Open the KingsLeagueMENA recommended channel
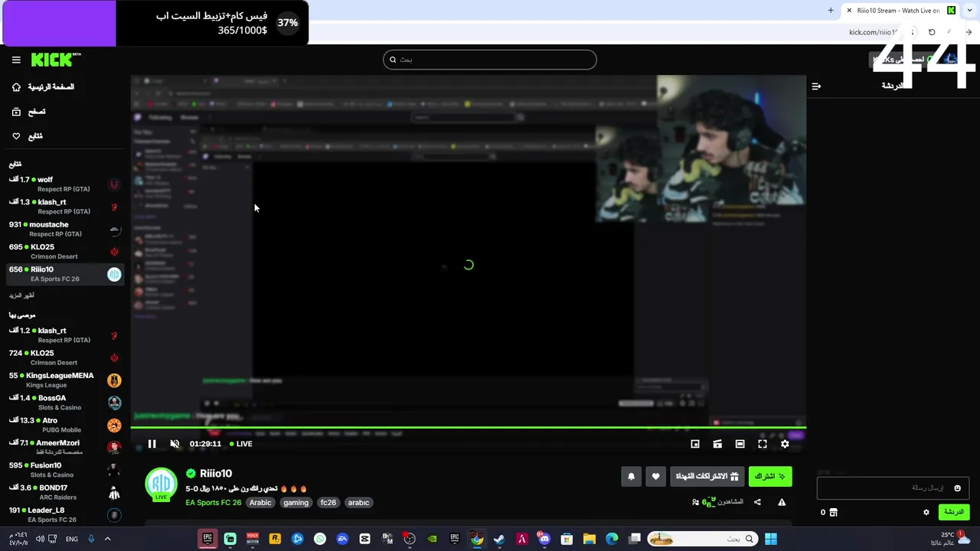The height and width of the screenshot is (551, 980). 65,380
